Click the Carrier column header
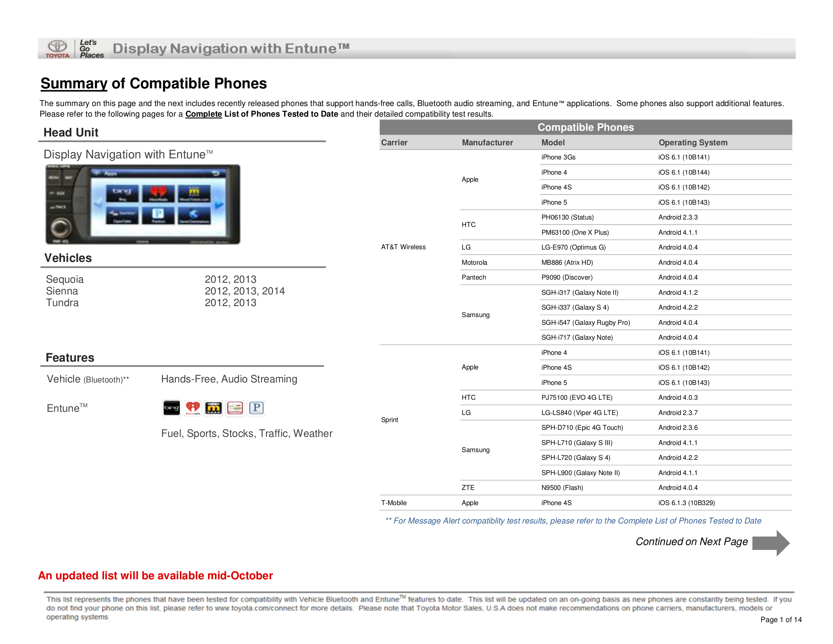 [x=394, y=143]
